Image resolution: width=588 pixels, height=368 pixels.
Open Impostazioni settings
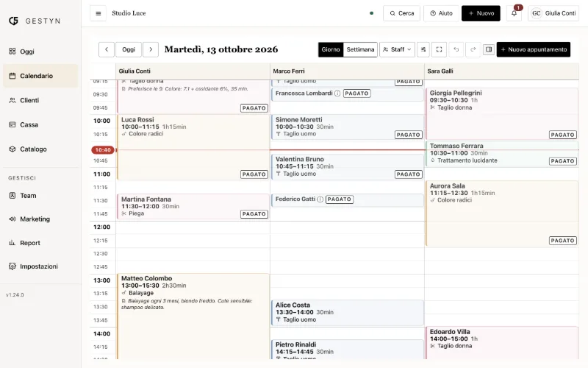coord(40,266)
